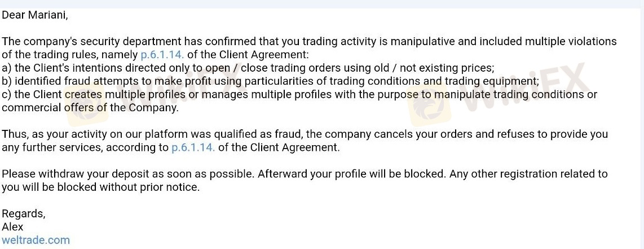Click the sender name 'Alex'
This screenshot has width=644, height=249.
tap(13, 227)
